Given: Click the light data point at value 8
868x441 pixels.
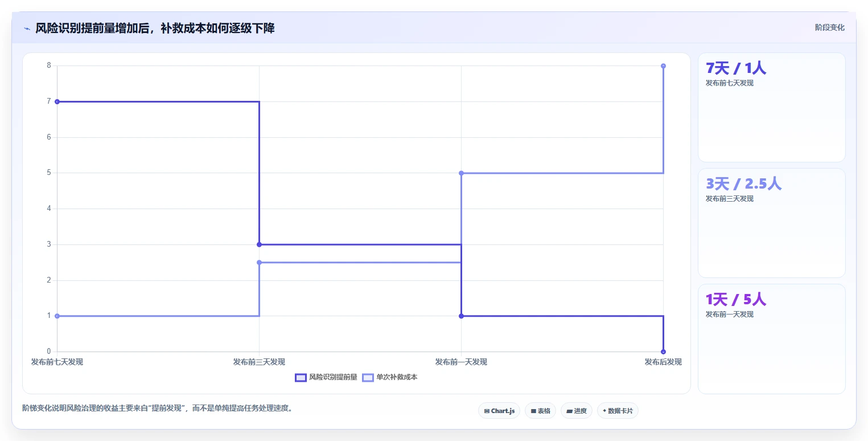Looking at the screenshot, I should click(663, 66).
